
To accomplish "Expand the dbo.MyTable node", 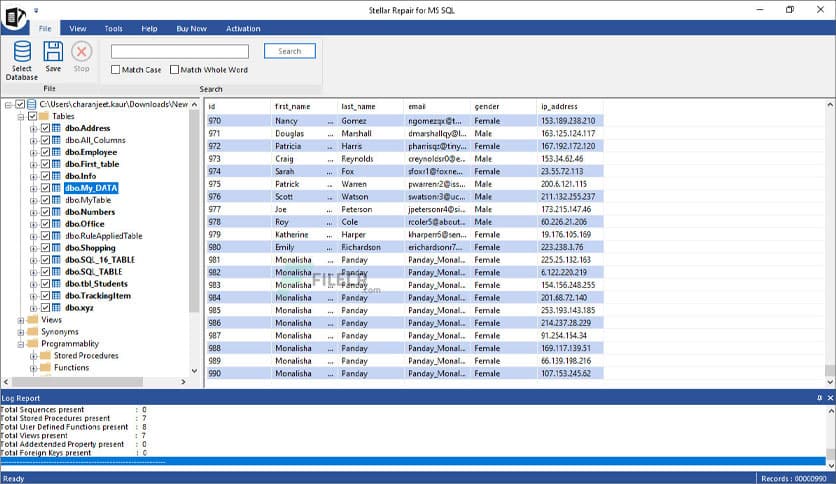I will (x=33, y=200).
